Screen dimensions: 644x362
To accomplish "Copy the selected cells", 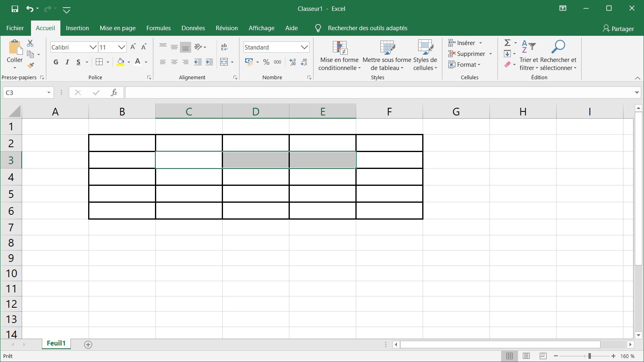I will click(30, 54).
